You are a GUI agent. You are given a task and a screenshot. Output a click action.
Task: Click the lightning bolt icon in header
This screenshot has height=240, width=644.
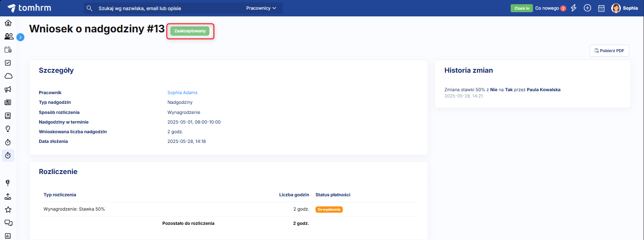click(573, 8)
